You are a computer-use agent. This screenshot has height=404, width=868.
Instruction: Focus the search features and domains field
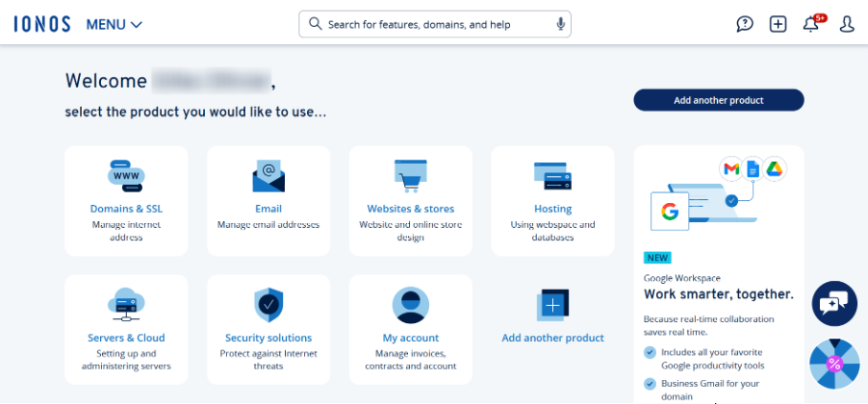click(x=435, y=24)
